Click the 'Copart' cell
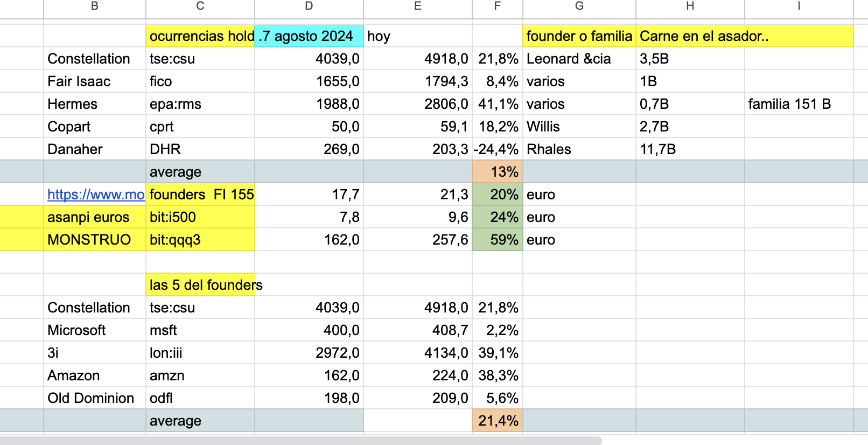 pos(95,127)
